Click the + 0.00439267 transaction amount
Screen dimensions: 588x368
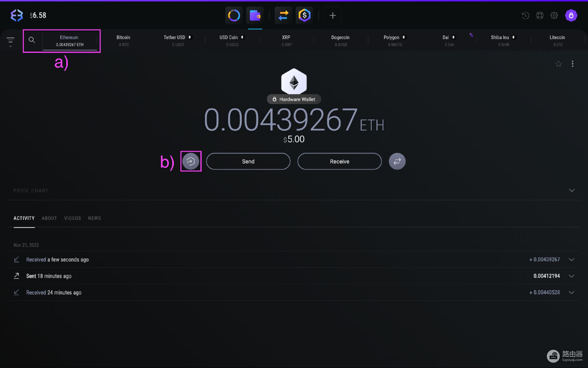(544, 259)
